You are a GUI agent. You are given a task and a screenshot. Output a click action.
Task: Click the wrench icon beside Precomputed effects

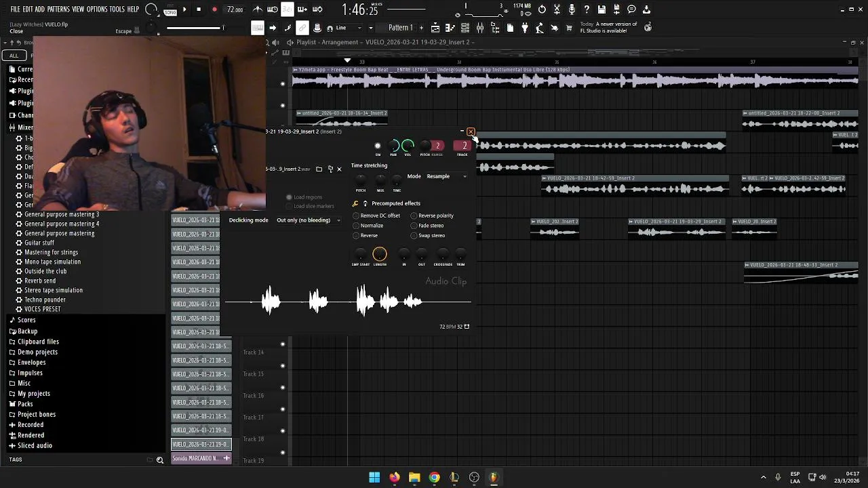(x=355, y=203)
